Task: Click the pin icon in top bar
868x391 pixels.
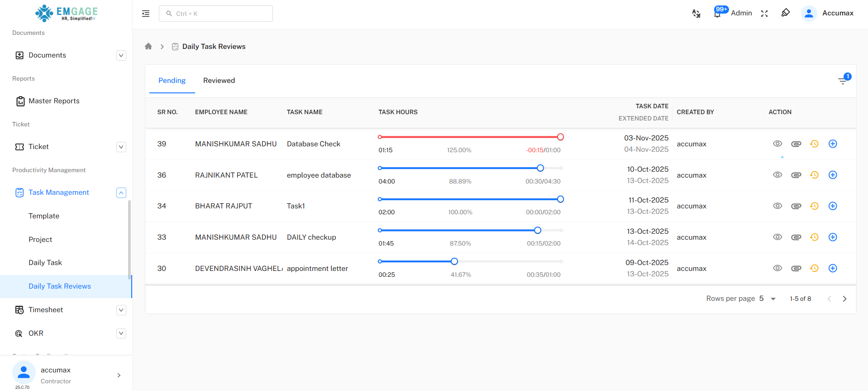Action: pyautogui.click(x=786, y=13)
